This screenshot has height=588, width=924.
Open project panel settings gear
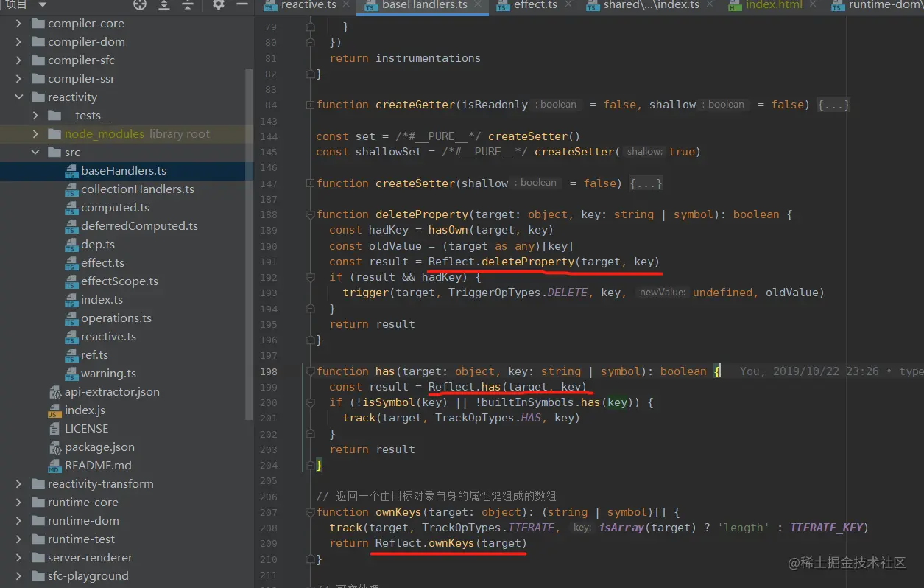pos(218,5)
